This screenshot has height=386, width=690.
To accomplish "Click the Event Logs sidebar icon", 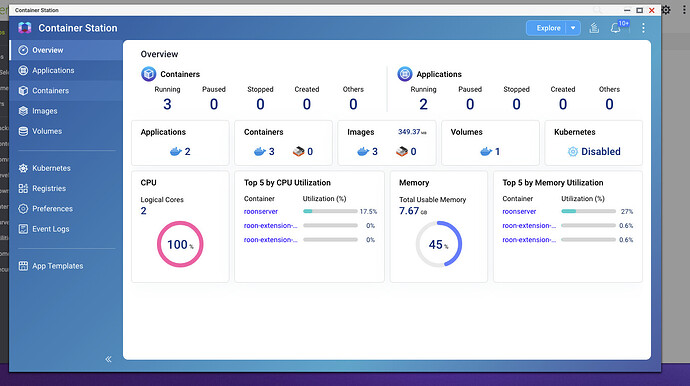I will 23,229.
